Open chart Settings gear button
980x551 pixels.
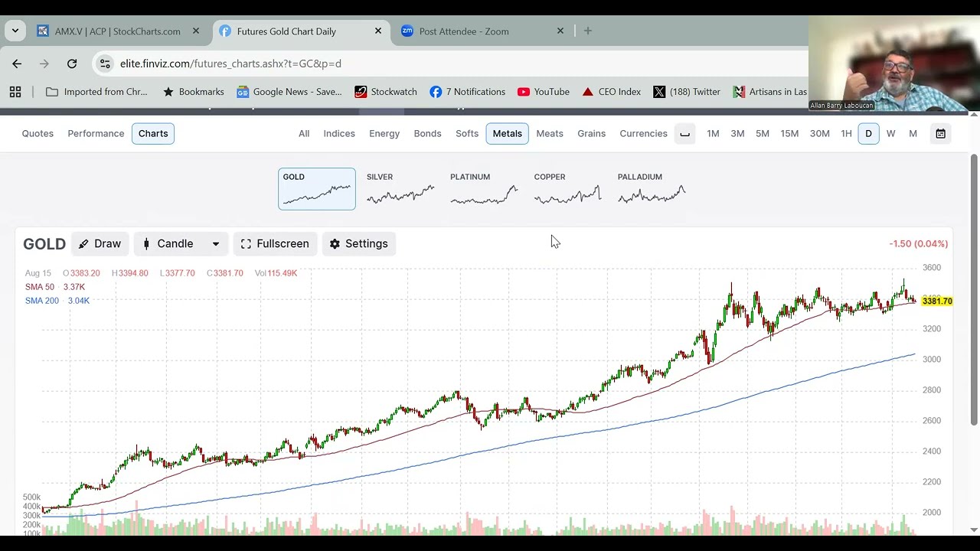pyautogui.click(x=358, y=243)
